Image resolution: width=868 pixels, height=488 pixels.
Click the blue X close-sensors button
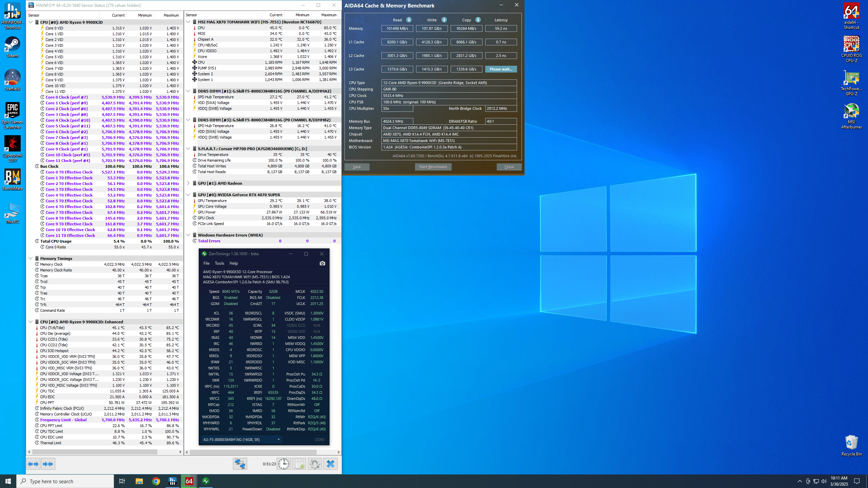330,464
